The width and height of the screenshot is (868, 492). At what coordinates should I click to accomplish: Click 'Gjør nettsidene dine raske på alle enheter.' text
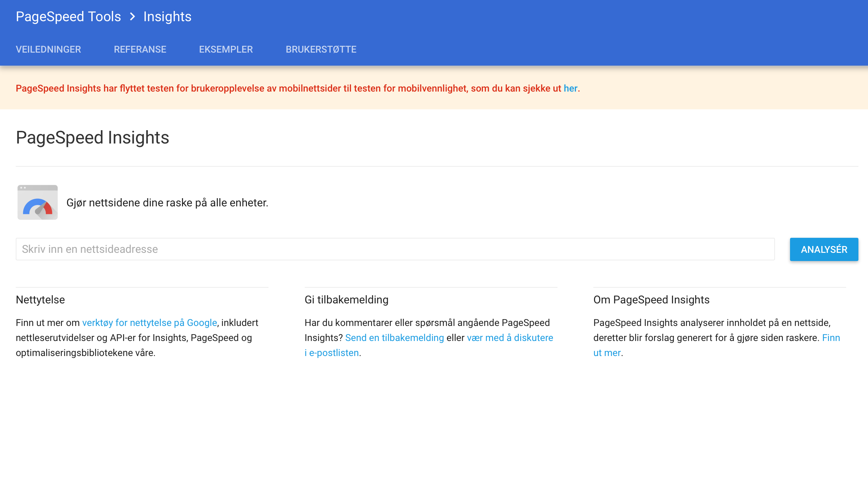(x=167, y=203)
